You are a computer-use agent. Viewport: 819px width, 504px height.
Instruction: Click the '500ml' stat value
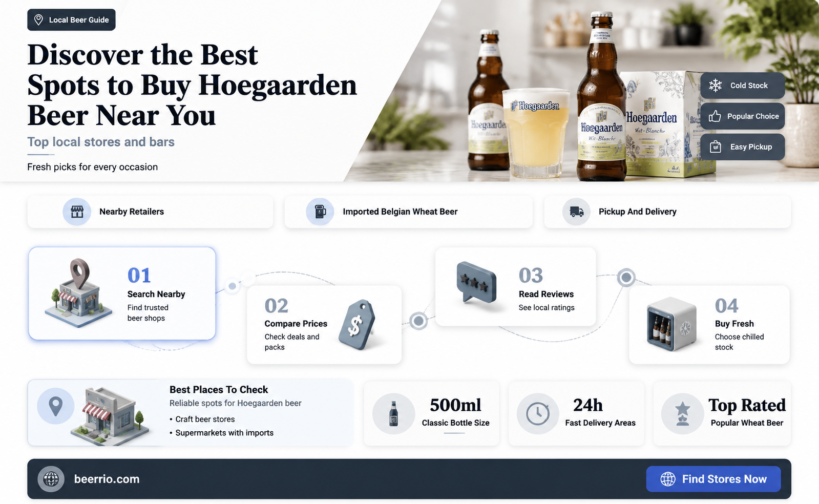click(455, 405)
